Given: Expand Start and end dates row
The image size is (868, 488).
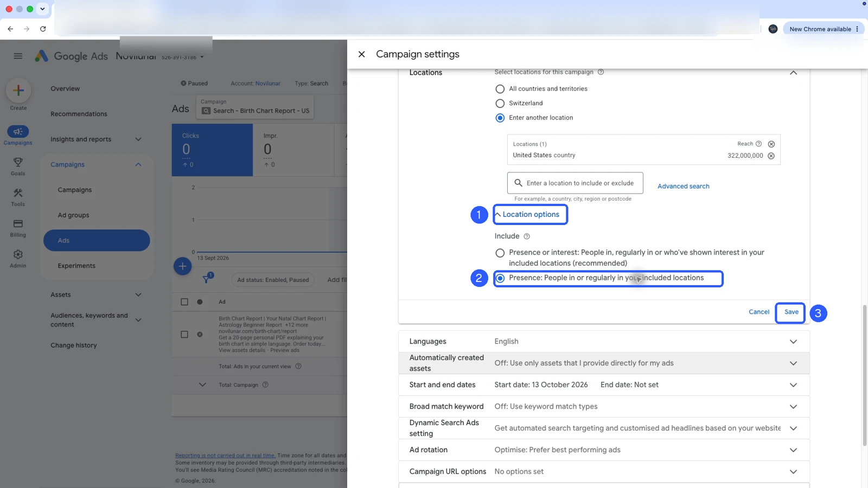Looking at the screenshot, I should [x=604, y=385].
